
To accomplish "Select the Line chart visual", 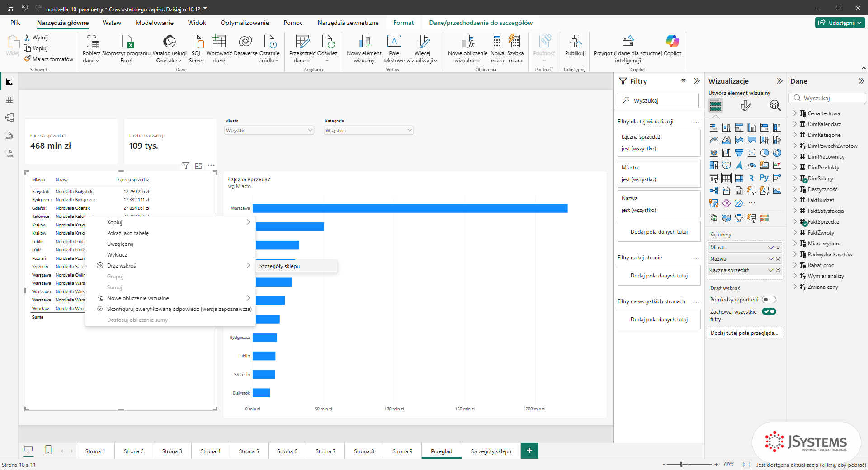I will click(x=713, y=140).
